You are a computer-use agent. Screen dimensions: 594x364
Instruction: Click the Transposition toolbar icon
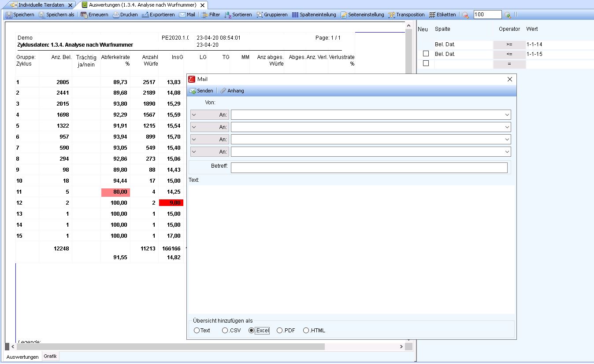[x=392, y=15]
